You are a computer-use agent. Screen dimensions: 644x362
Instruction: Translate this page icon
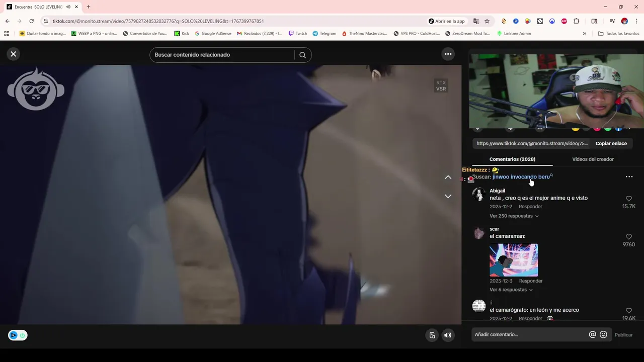[x=476, y=21]
